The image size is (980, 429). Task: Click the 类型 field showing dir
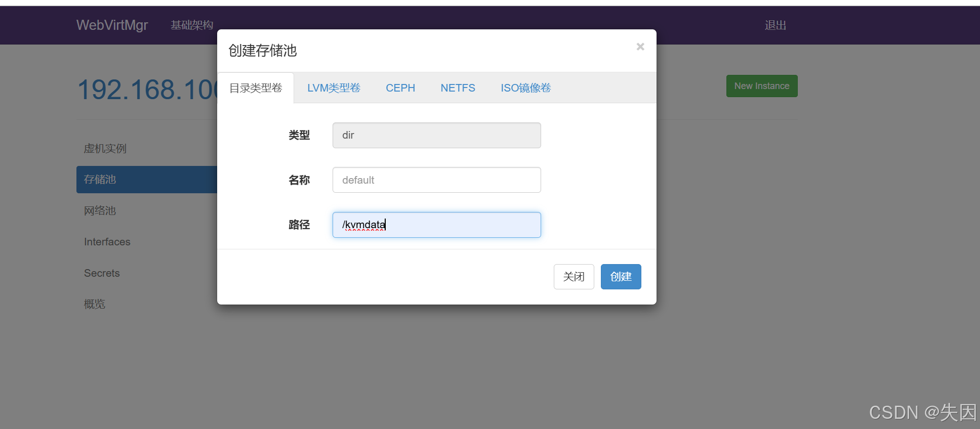[x=436, y=135]
